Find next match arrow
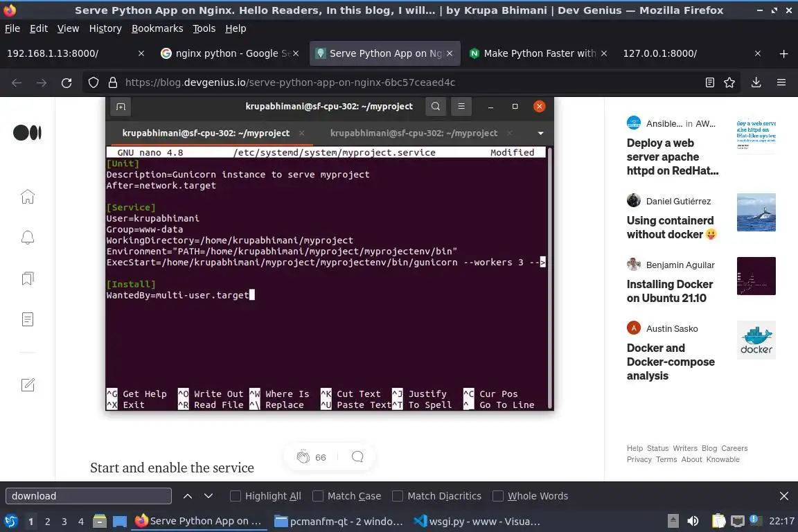 [208, 496]
